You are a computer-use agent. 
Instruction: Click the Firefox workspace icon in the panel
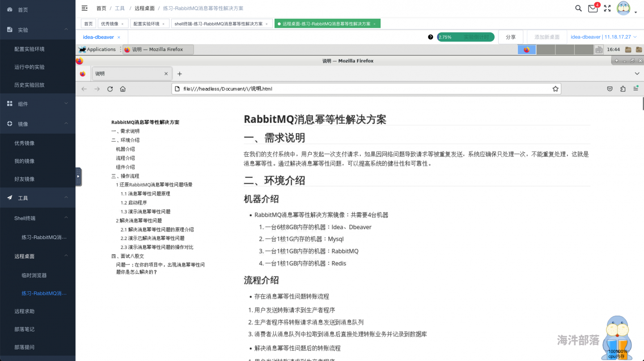(526, 50)
